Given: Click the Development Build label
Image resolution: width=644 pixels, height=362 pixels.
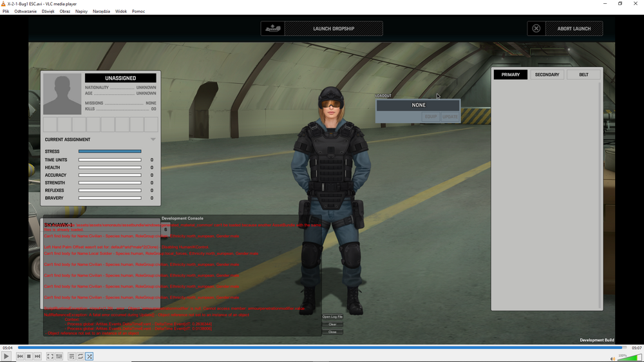Looking at the screenshot, I should 597,340.
